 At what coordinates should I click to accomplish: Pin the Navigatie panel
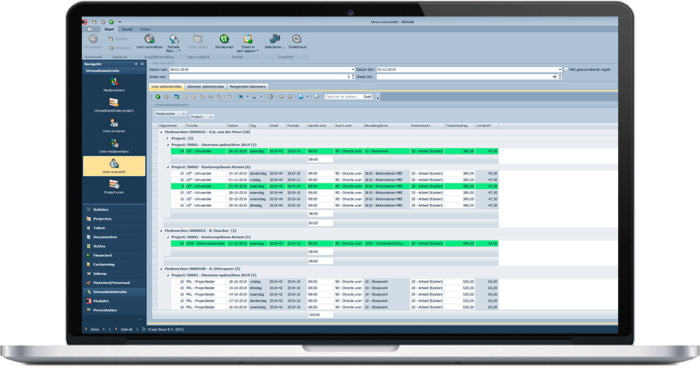coord(136,64)
